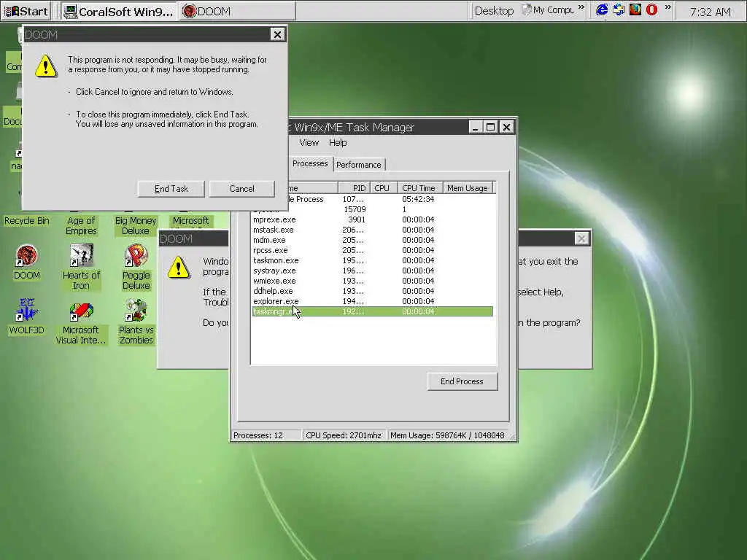Sort processes by Mem Usage column
747x560 pixels.
(468, 188)
